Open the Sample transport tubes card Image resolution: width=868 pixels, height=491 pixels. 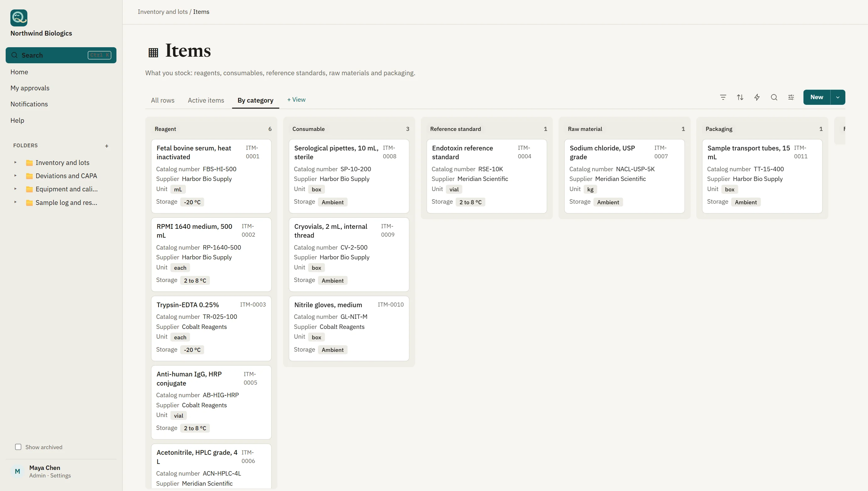click(762, 176)
